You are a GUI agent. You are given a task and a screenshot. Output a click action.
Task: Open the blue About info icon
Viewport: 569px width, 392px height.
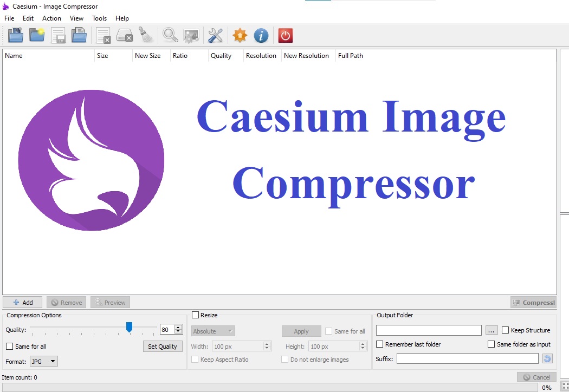pyautogui.click(x=261, y=35)
